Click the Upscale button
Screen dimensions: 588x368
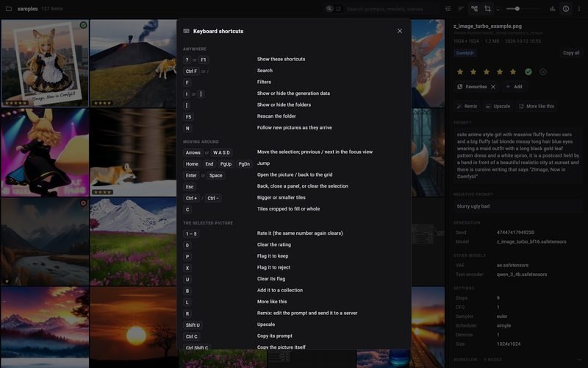pyautogui.click(x=498, y=106)
